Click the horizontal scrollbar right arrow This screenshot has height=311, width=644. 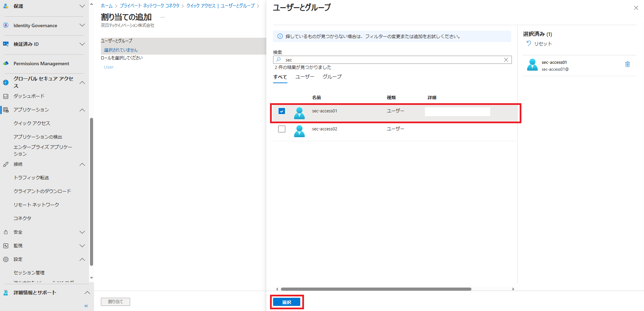(513, 289)
